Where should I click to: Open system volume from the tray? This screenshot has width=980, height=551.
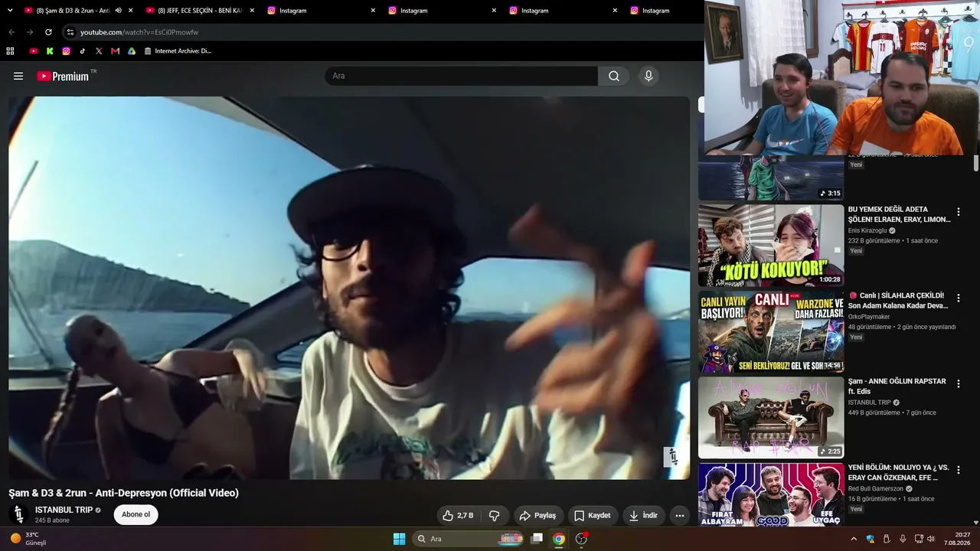tap(932, 539)
